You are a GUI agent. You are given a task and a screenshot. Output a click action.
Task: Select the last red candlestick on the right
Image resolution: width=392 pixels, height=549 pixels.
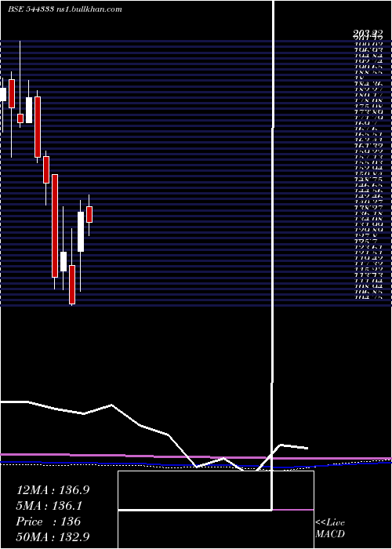89,214
